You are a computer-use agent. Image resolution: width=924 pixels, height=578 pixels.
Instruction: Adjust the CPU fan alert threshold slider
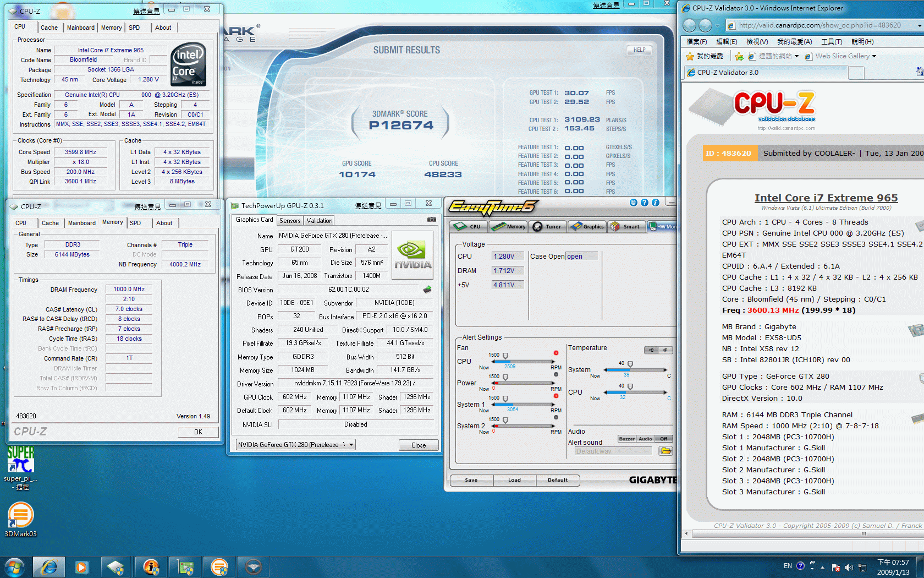[505, 357]
